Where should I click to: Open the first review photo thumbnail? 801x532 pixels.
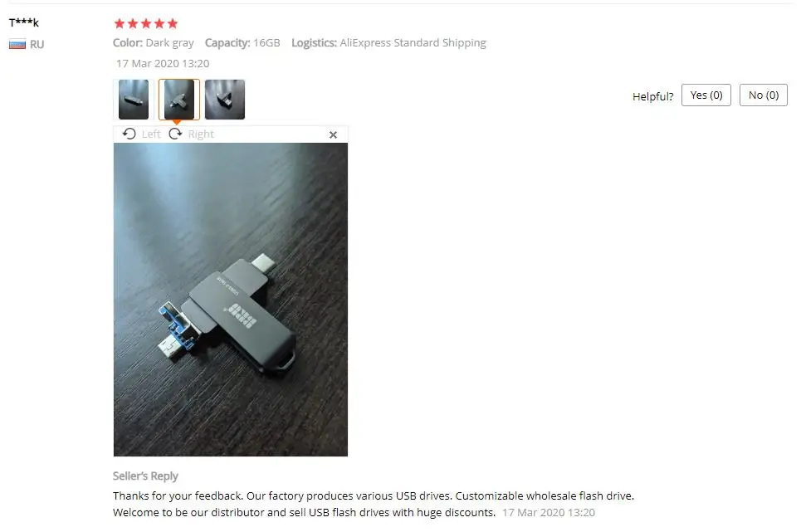click(x=134, y=100)
